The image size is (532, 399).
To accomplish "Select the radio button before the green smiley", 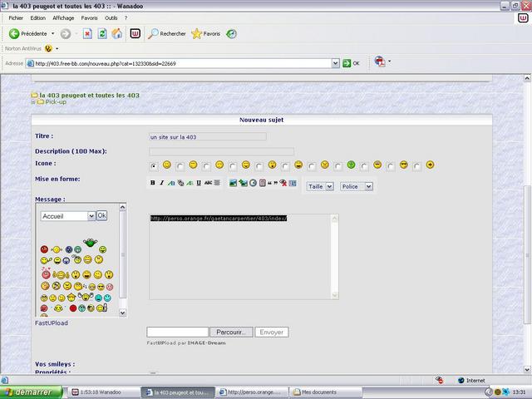I will tap(339, 165).
